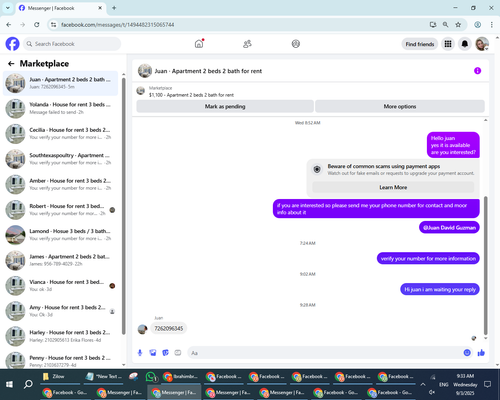The image size is (500, 400).
Task: Open conversation info purple icon
Action: 477,71
